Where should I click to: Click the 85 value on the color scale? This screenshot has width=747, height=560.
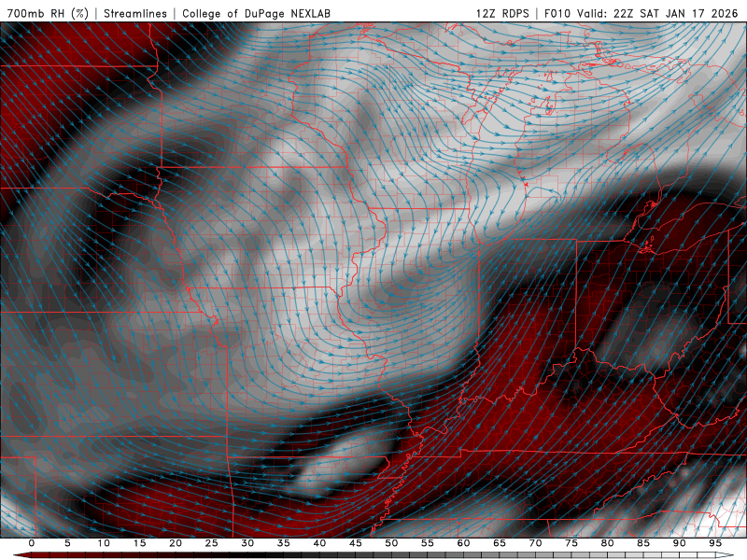tap(643, 543)
